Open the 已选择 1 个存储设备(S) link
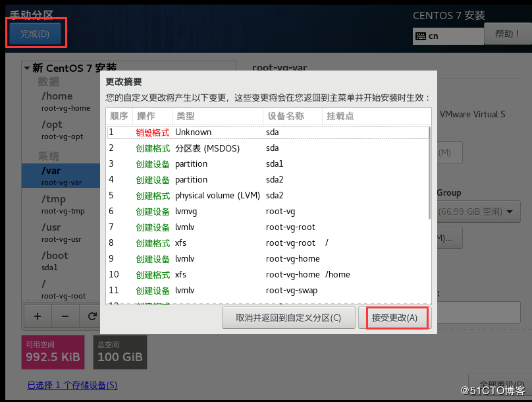Viewport: 532px width, 402px height. 72,385
